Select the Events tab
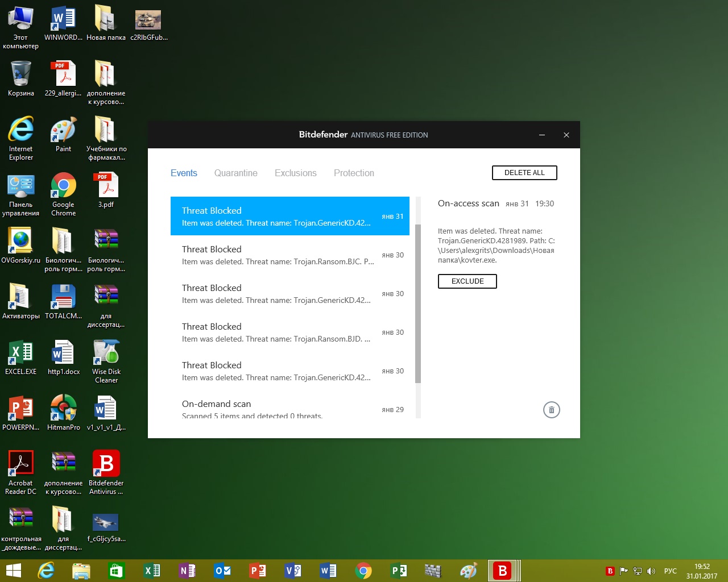 point(184,173)
